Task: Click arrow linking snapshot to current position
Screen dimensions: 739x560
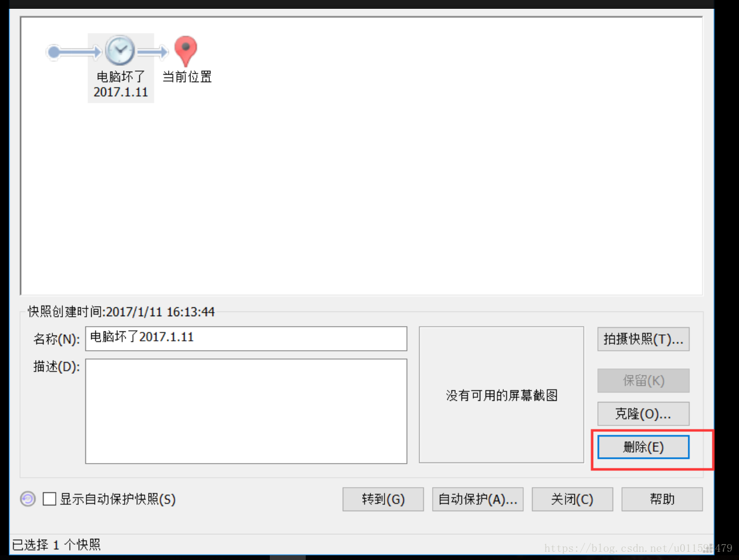Action: [153, 53]
